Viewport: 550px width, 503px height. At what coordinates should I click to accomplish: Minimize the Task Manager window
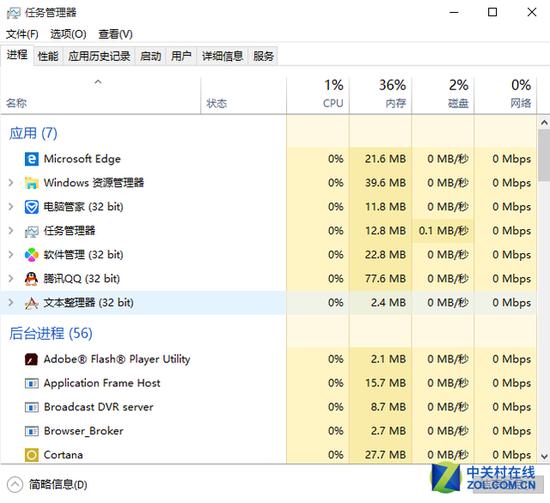454,12
